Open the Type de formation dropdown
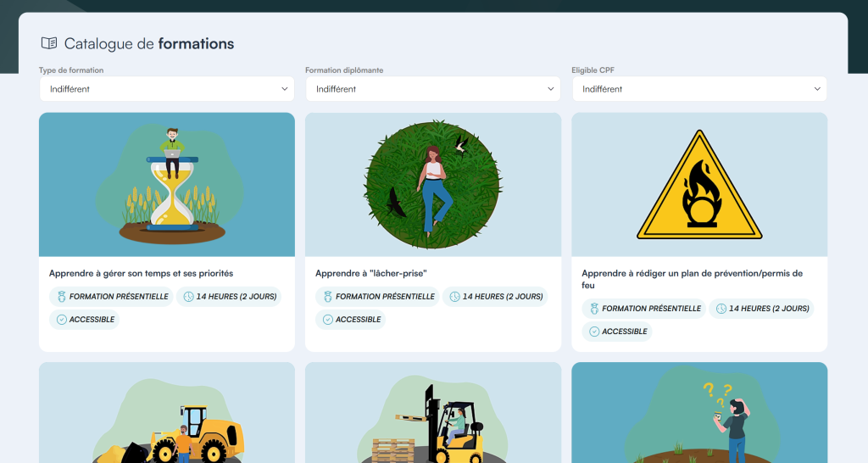This screenshot has height=463, width=868. click(x=167, y=89)
